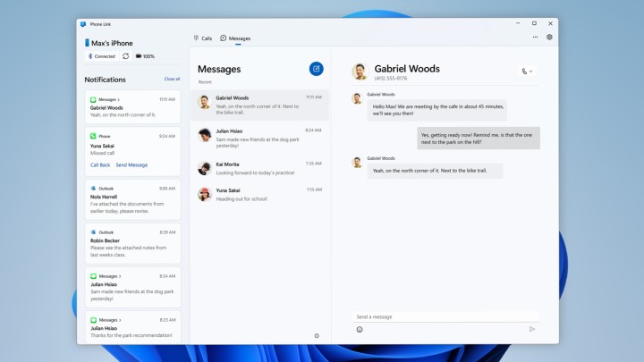Click Call Back for Yuna Sakai

[100, 165]
